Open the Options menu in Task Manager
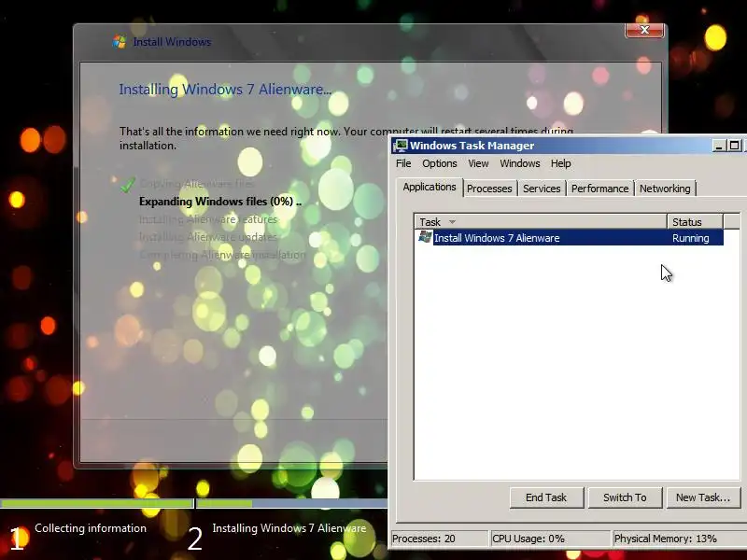 coord(439,163)
